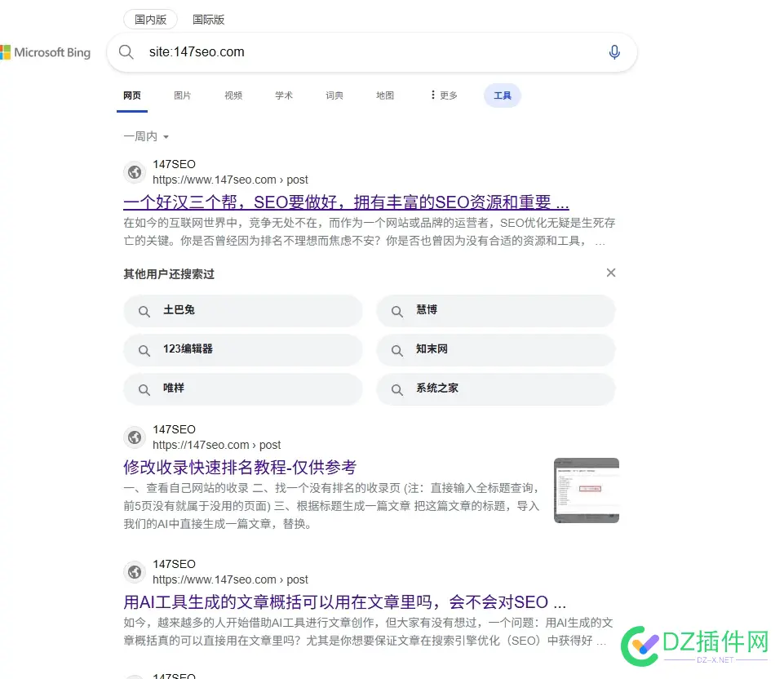Click the search icon next to 系统之家 suggestion

coord(396,390)
